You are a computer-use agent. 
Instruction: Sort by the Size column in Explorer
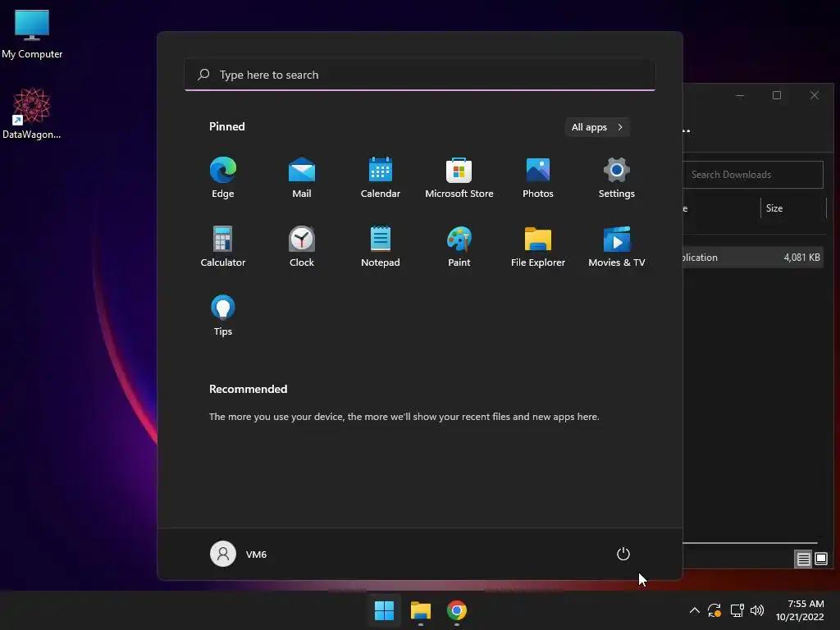click(793, 208)
